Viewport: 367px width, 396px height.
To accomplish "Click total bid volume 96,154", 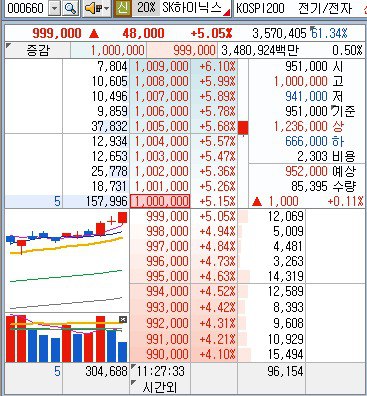I will (x=286, y=371).
